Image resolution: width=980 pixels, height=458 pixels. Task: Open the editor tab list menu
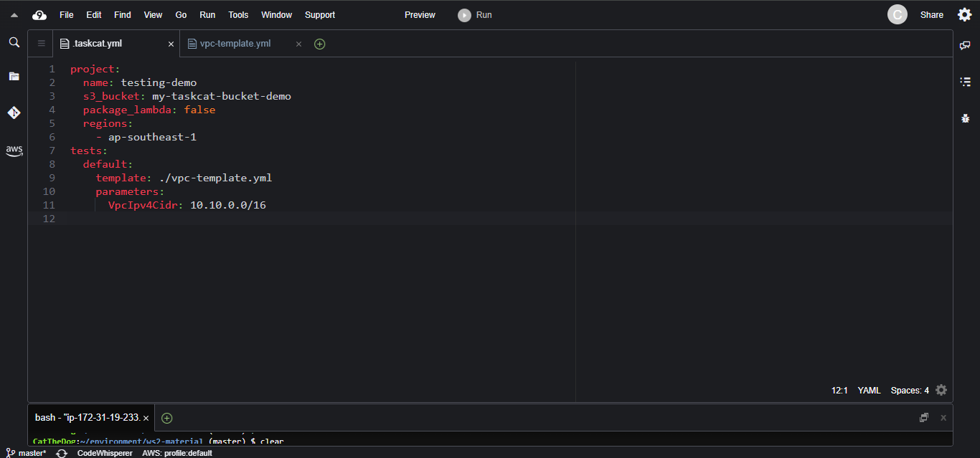(41, 44)
